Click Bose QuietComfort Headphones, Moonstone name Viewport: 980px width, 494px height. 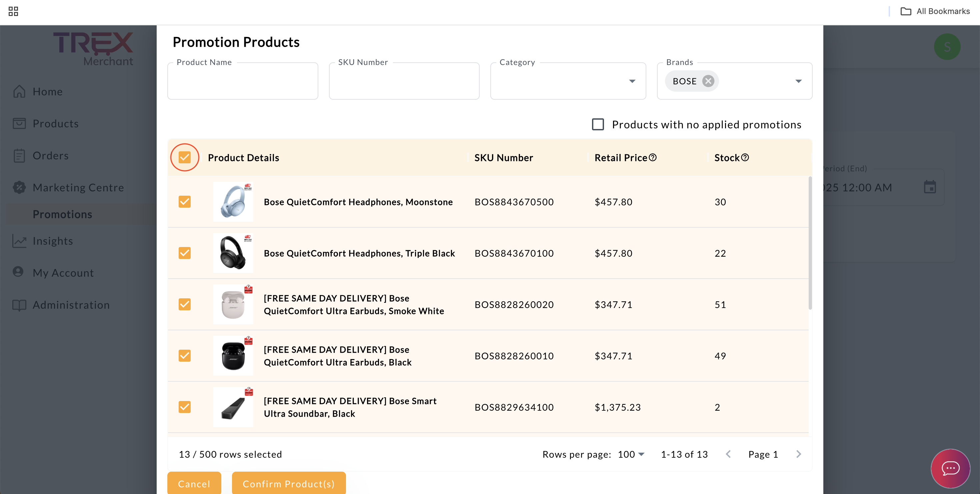pos(358,202)
